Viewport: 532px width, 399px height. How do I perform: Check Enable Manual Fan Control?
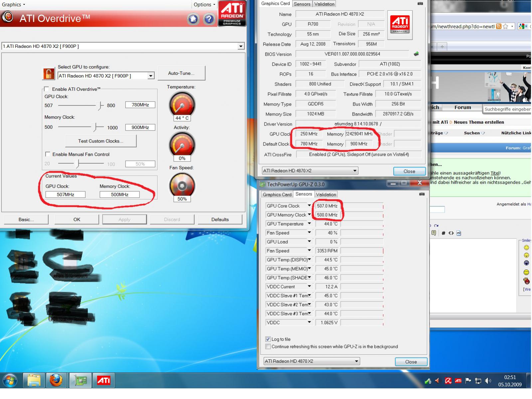[48, 154]
